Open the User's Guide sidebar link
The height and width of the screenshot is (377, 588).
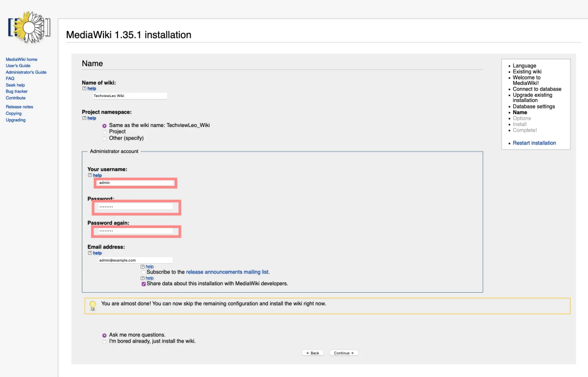[18, 66]
